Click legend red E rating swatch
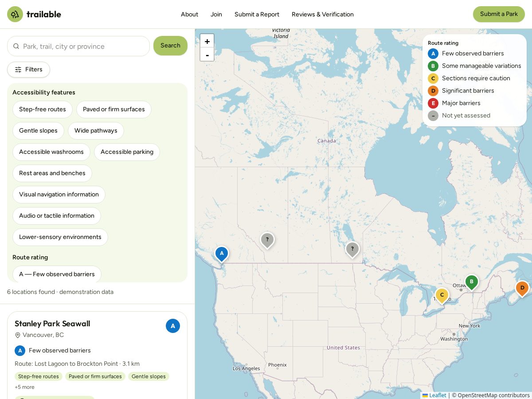This screenshot has width=532, height=399. (x=433, y=103)
